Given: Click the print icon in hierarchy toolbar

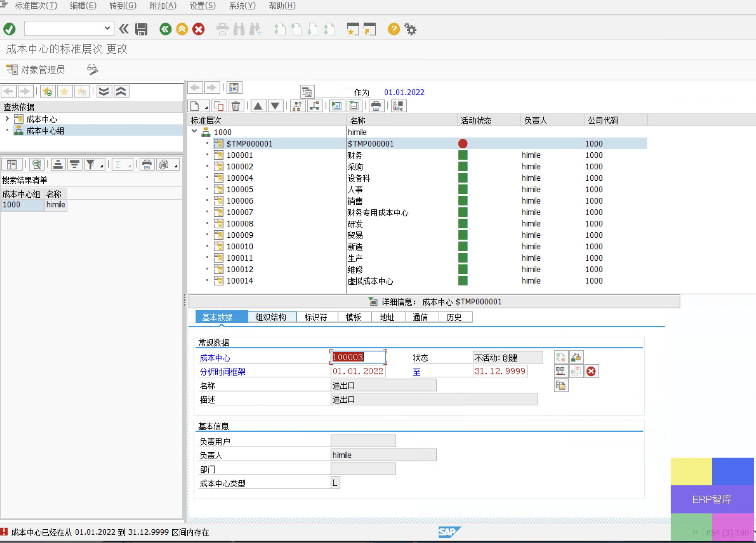Looking at the screenshot, I should point(376,106).
